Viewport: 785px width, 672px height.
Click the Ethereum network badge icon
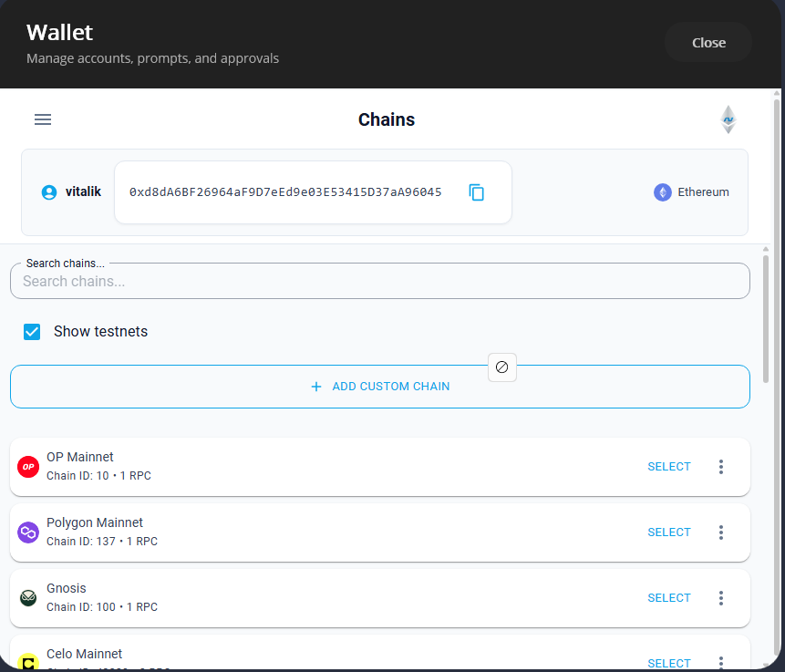tap(662, 191)
